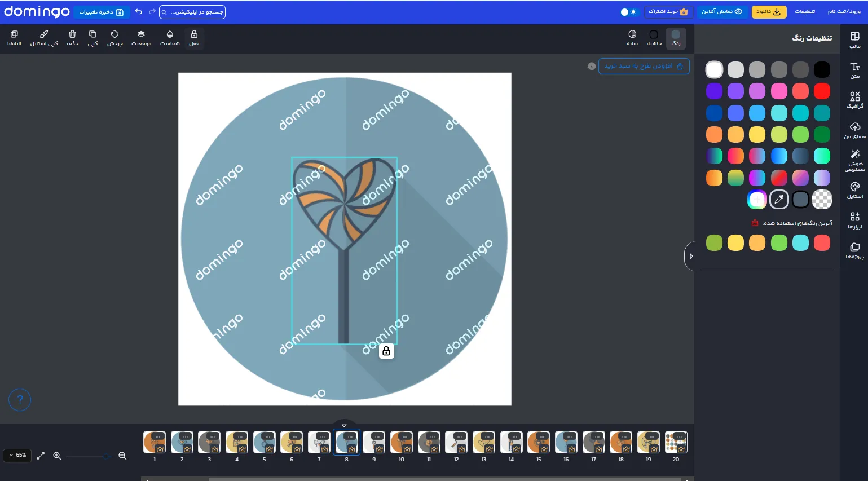Click the fit-to-screen expand icon

click(x=41, y=456)
